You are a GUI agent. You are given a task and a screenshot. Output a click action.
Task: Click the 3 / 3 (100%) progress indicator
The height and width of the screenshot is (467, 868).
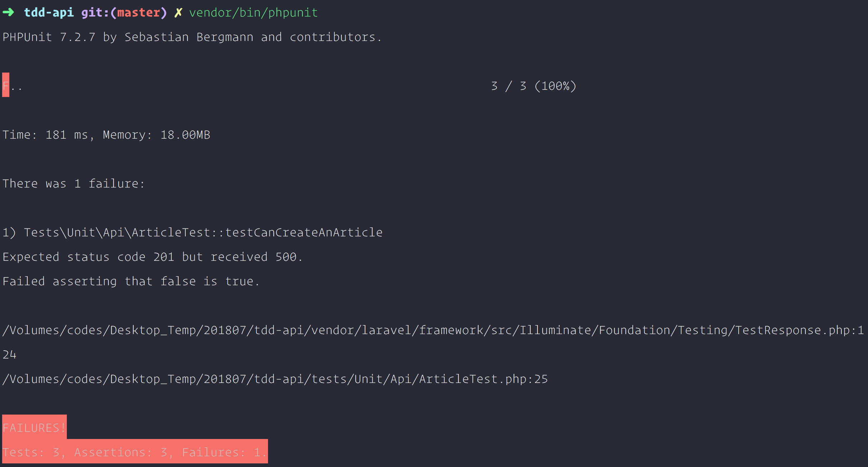tap(534, 86)
